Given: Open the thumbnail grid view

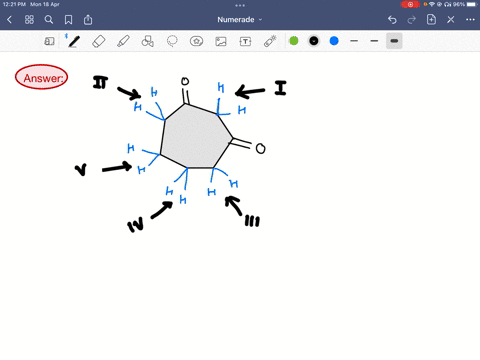Looking at the screenshot, I should pos(29,20).
